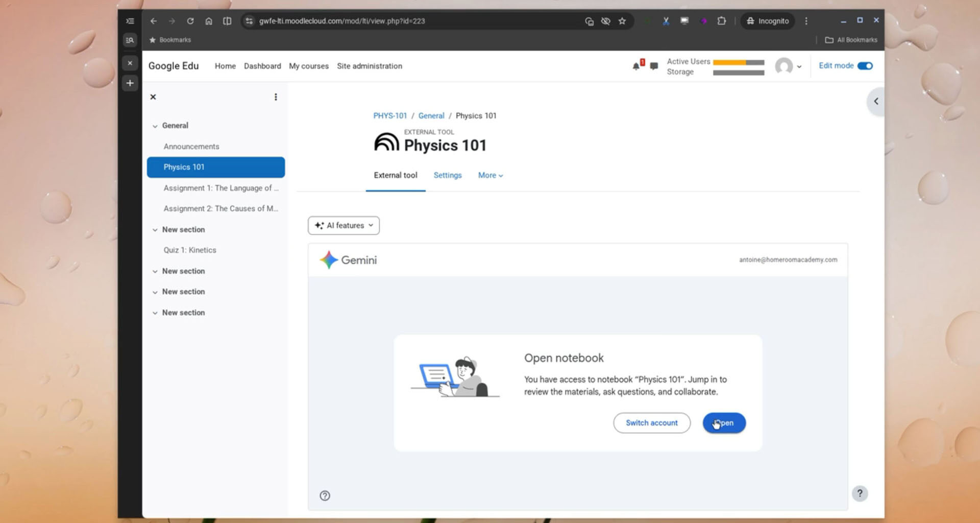980x523 pixels.
Task: Click the address bar URL
Action: click(342, 21)
